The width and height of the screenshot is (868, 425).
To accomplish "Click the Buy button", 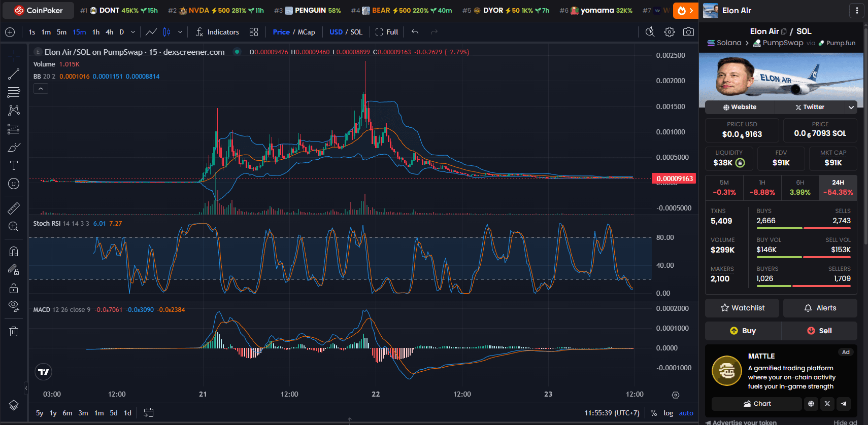I will pyautogui.click(x=743, y=331).
